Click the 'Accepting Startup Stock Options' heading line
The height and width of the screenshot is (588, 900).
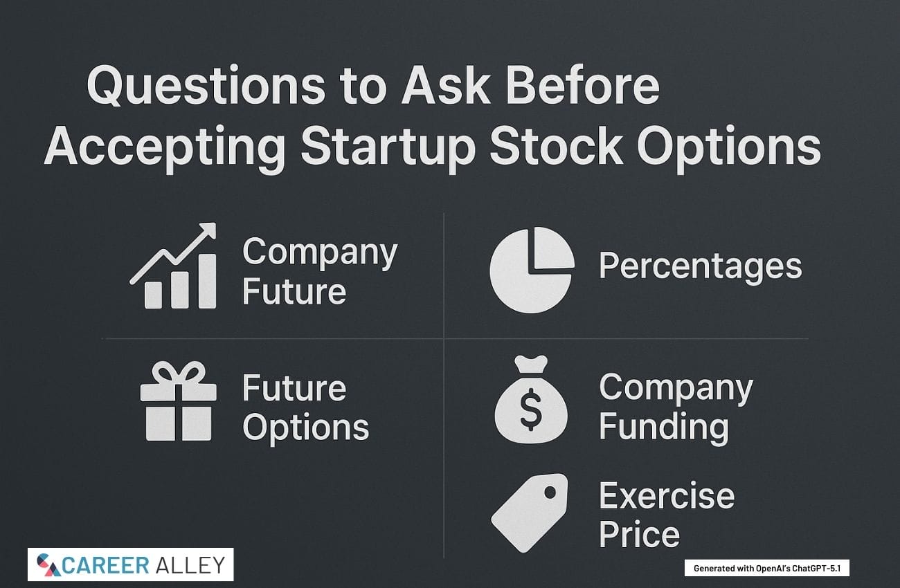[432, 147]
